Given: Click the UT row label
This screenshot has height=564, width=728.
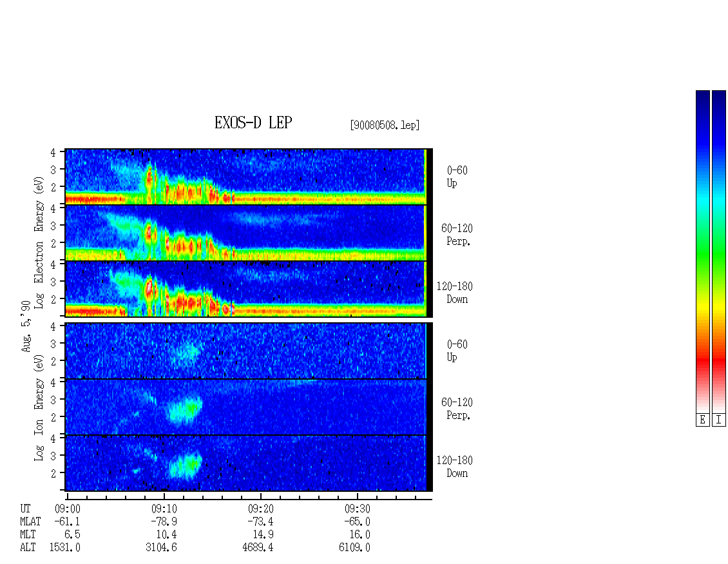Looking at the screenshot, I should (x=26, y=509).
